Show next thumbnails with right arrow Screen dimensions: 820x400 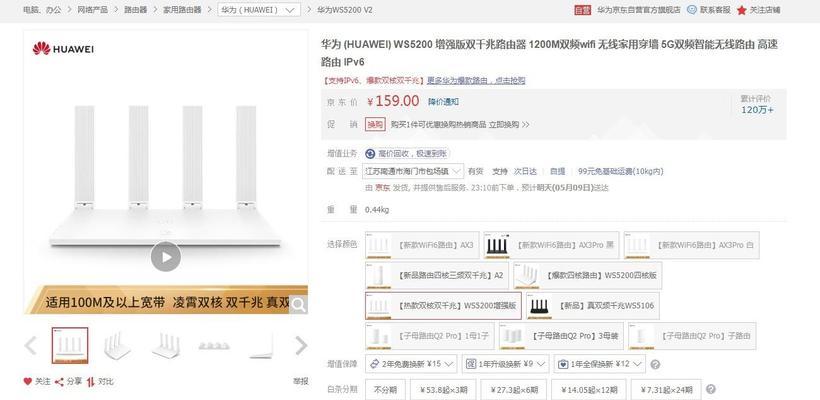[301, 345]
